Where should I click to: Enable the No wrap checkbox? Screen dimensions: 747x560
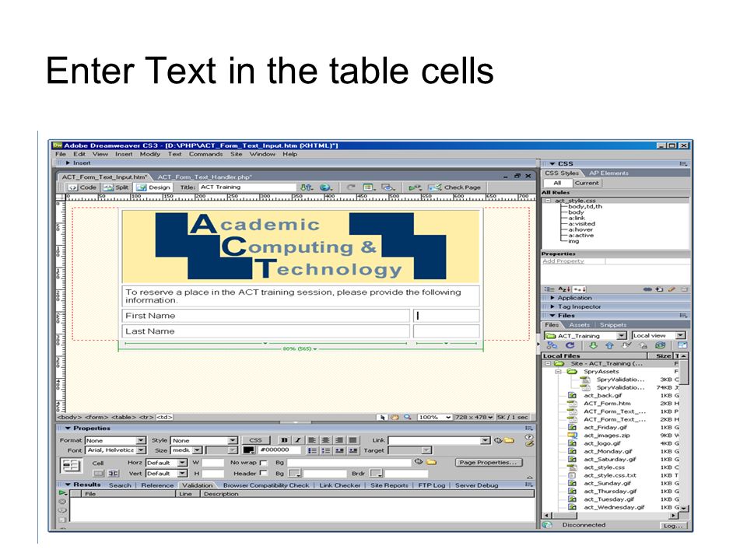[x=264, y=462]
